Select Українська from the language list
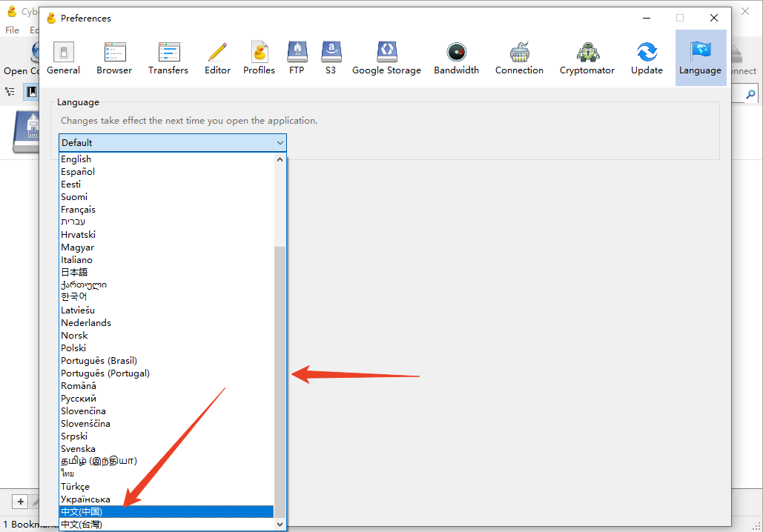Image resolution: width=763 pixels, height=532 pixels. 166,499
